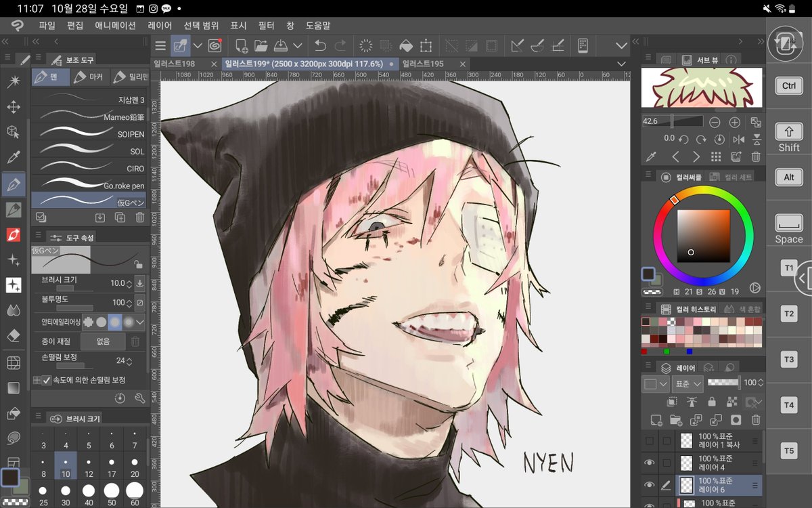The width and height of the screenshot is (812, 508).
Task: Open the blending mode 표준 dropdown
Action: pos(687,383)
